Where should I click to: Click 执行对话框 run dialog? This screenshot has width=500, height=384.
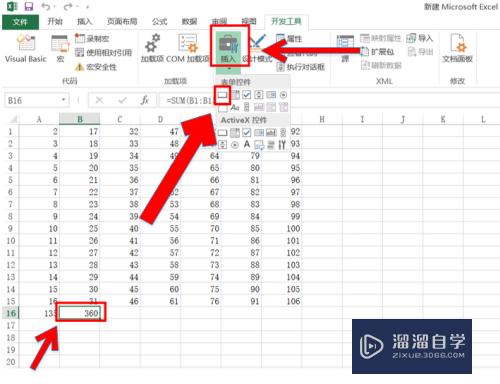(301, 67)
